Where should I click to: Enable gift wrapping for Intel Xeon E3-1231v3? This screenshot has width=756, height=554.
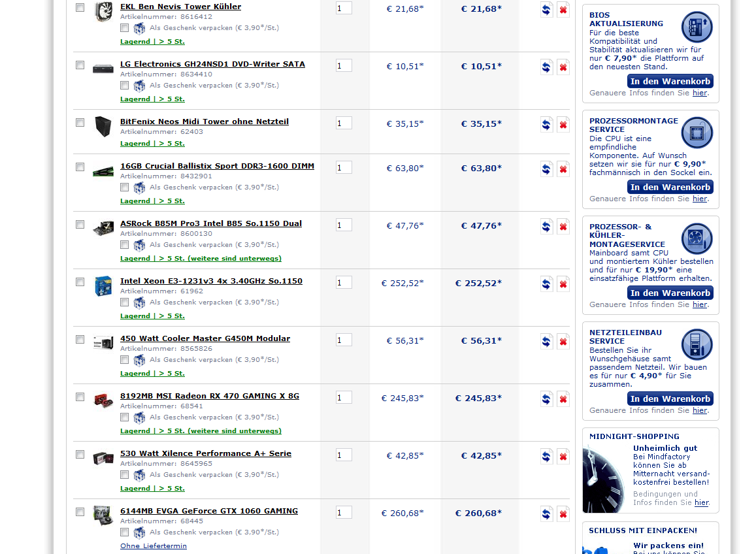point(124,302)
